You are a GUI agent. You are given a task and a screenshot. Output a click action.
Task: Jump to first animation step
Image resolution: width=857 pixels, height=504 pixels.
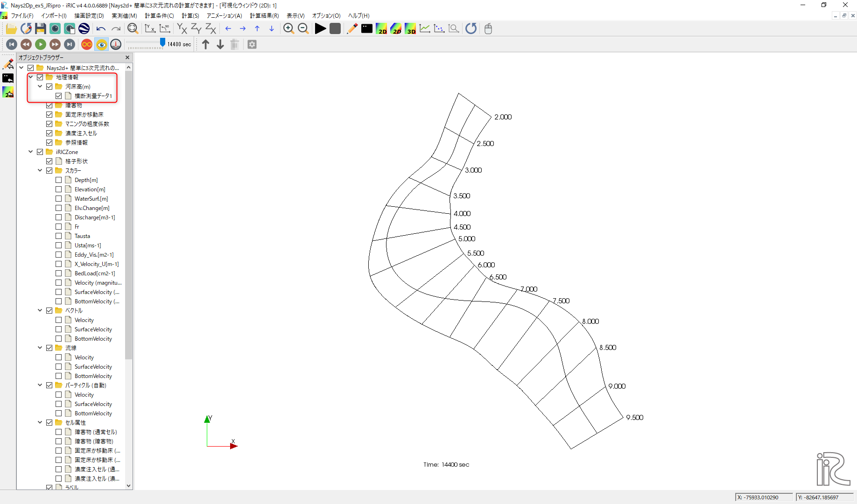[x=12, y=44]
